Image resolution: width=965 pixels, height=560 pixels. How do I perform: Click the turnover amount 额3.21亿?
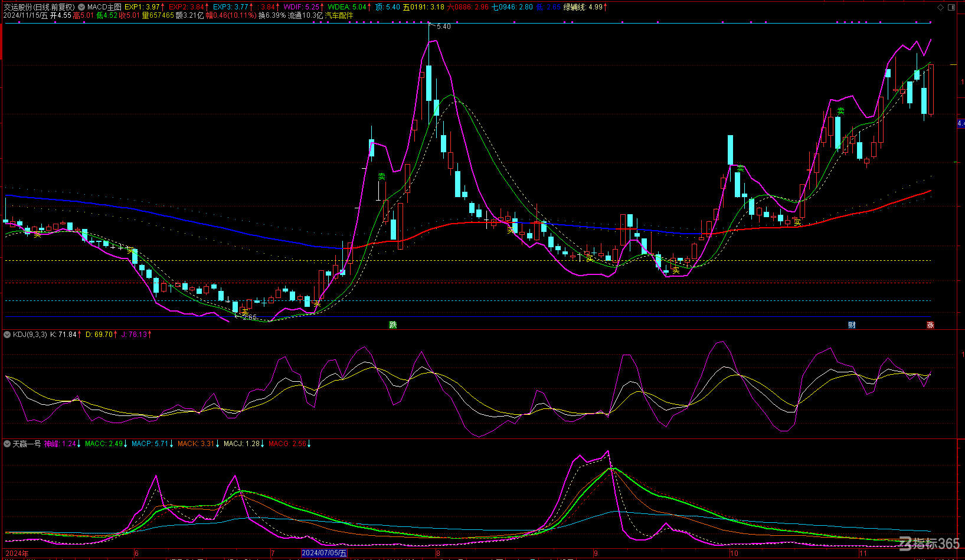pyautogui.click(x=189, y=15)
